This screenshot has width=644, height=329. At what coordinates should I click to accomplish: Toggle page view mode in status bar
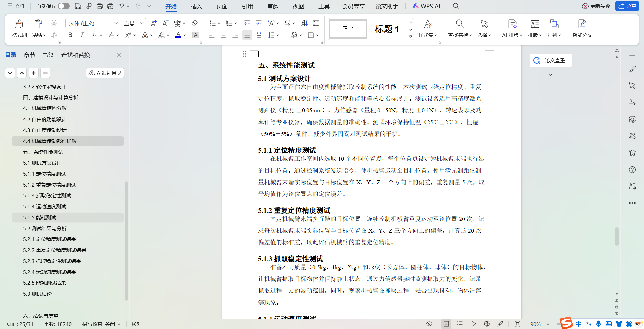[x=446, y=324]
